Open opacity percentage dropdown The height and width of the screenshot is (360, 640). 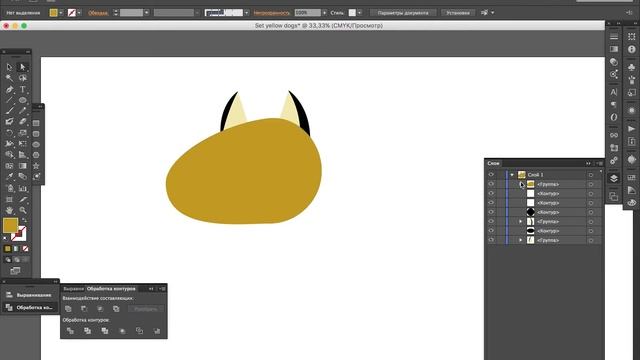click(324, 13)
